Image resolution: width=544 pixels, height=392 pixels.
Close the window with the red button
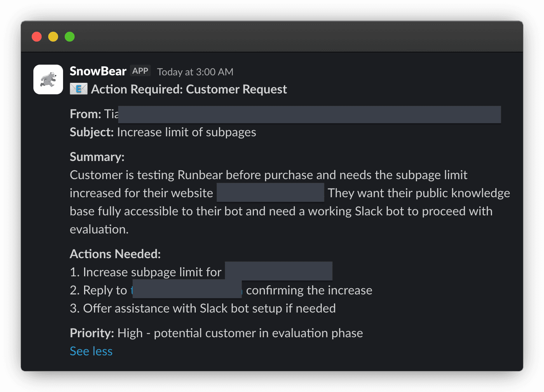[37, 37]
